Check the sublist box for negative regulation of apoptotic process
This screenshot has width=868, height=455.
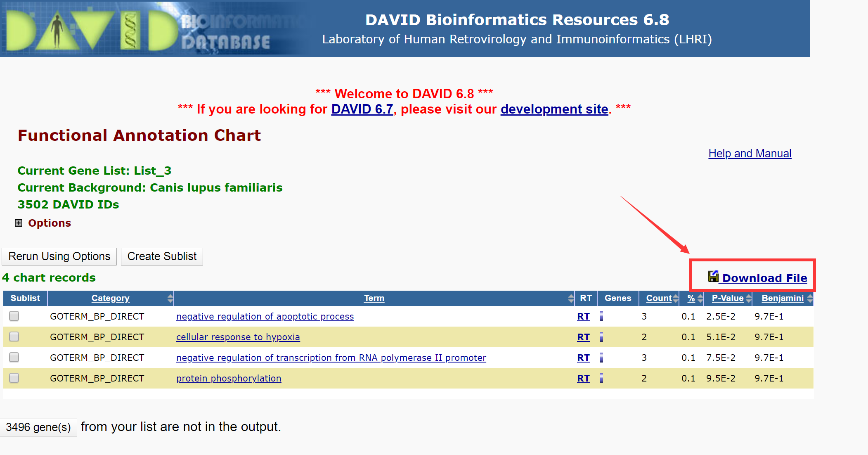(x=14, y=316)
